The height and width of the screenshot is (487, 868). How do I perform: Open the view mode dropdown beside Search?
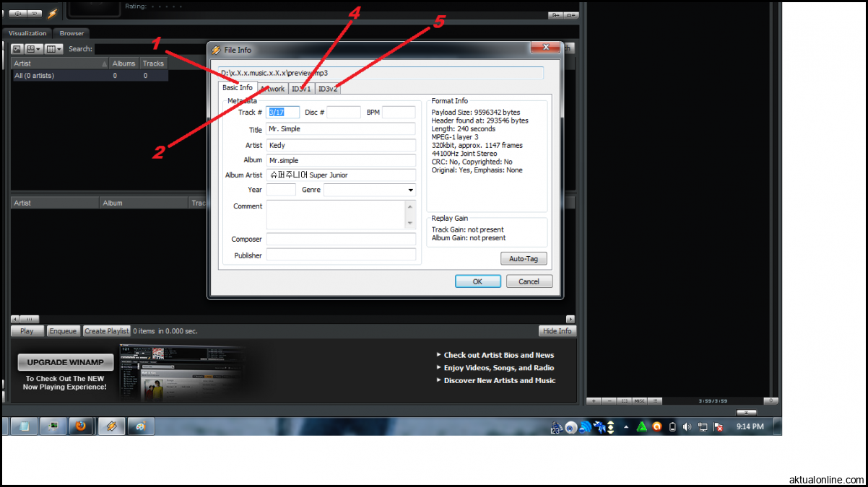pyautogui.click(x=34, y=49)
